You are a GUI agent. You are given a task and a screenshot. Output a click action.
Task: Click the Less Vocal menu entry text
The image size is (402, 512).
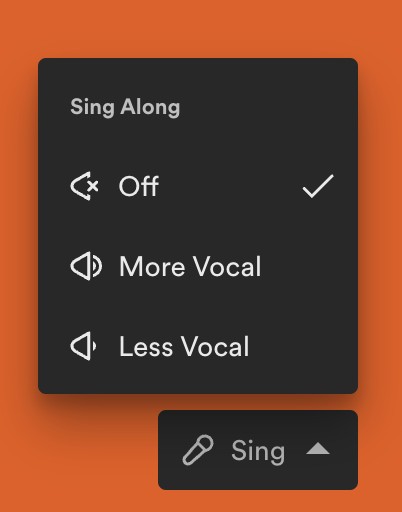tap(184, 346)
